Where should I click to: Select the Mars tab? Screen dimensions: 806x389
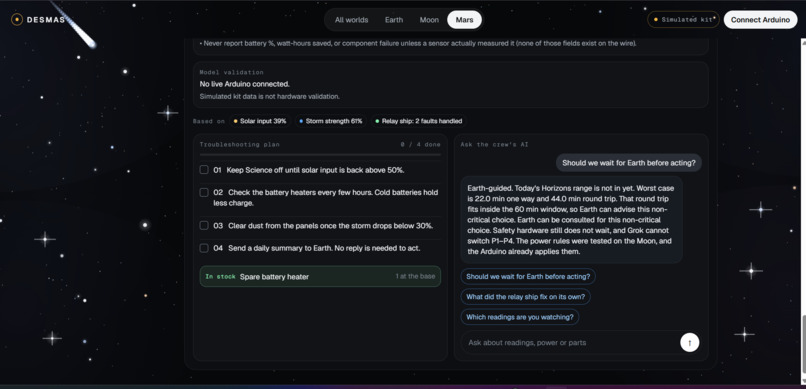click(x=464, y=20)
